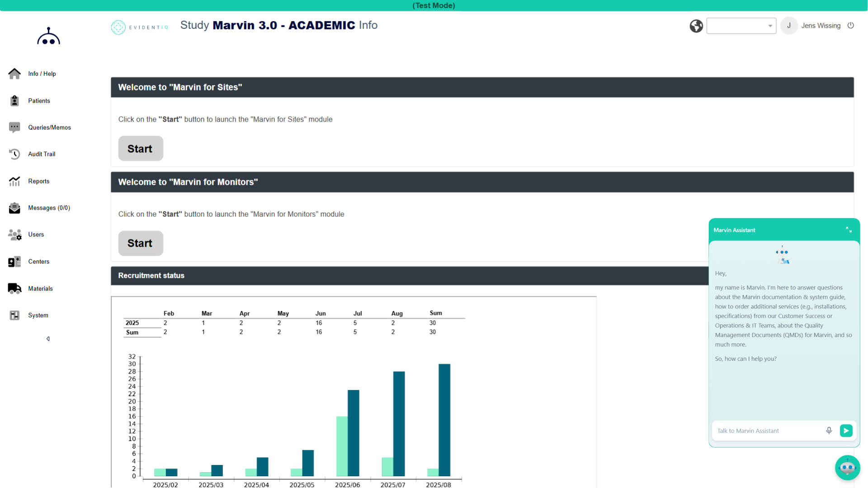868x488 pixels.
Task: Select Centers in the sidebar
Action: click(38, 262)
